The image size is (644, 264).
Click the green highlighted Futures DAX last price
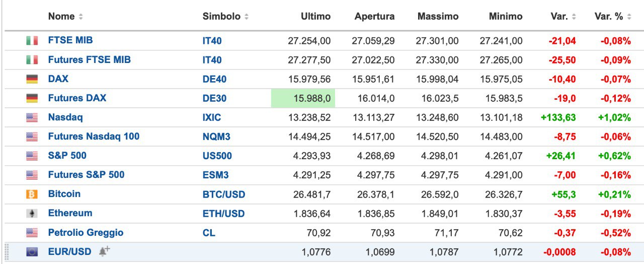coord(303,98)
